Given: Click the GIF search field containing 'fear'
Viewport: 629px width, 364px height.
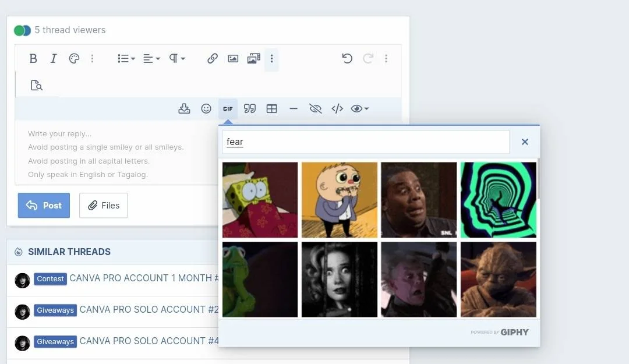Looking at the screenshot, I should pos(366,142).
